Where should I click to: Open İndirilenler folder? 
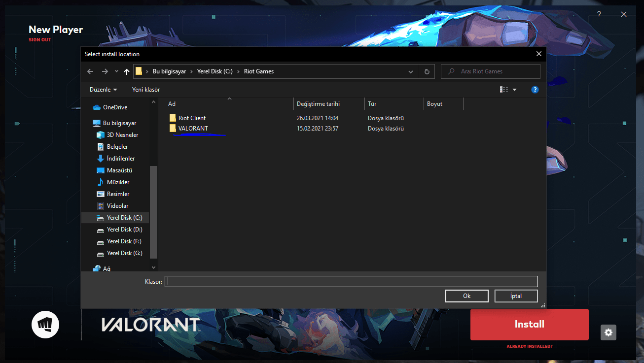[x=116, y=159]
